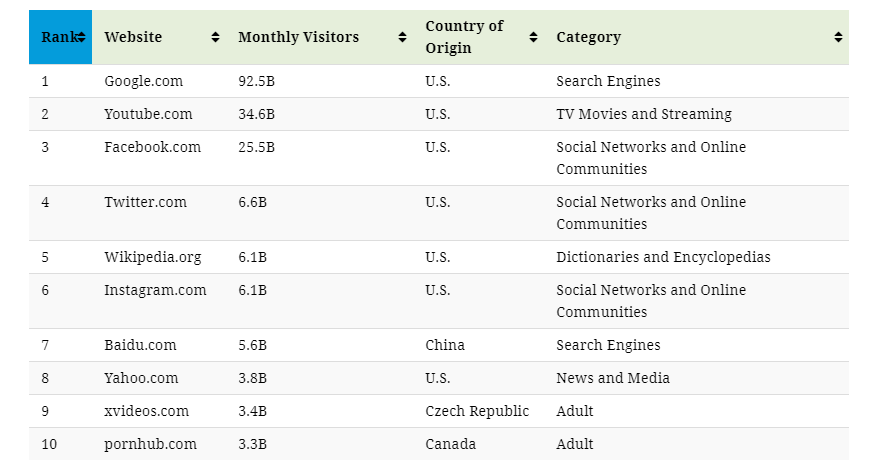Viewport: 874px width, 461px height.
Task: Click the sort arrows beside Category
Action: [x=838, y=38]
